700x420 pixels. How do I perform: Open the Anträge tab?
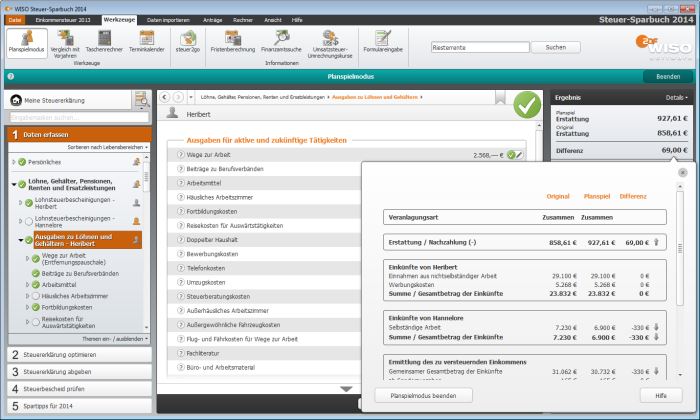tap(212, 20)
